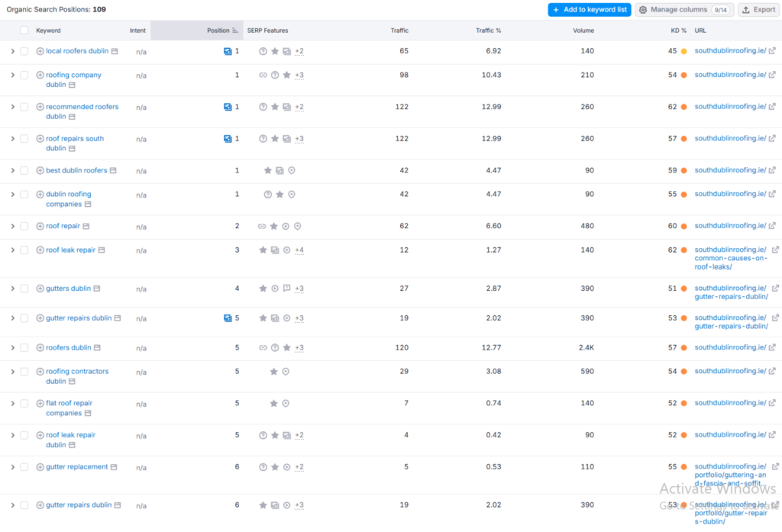782x532 pixels.
Task: Sort table by Traffic column header
Action: [x=399, y=31]
